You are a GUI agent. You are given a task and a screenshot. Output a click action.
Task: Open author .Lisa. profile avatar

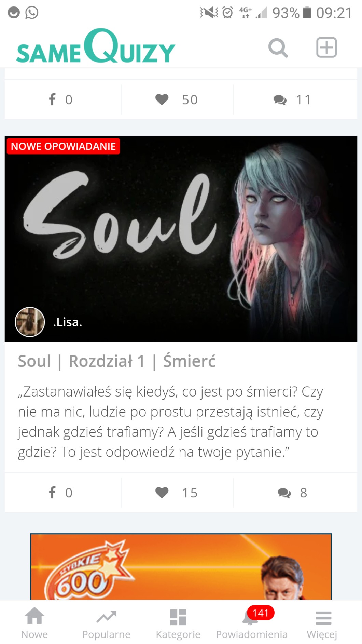pyautogui.click(x=30, y=322)
